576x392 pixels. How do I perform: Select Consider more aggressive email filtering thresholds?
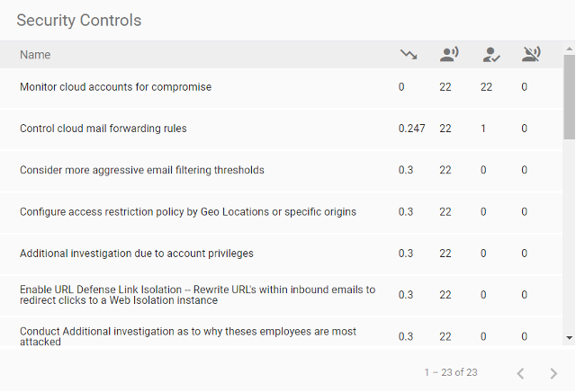pos(142,170)
